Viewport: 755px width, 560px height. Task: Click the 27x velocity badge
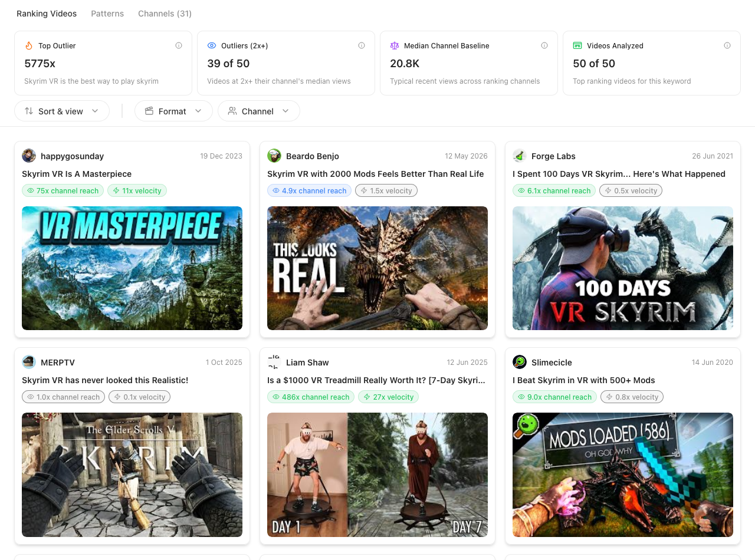(388, 397)
